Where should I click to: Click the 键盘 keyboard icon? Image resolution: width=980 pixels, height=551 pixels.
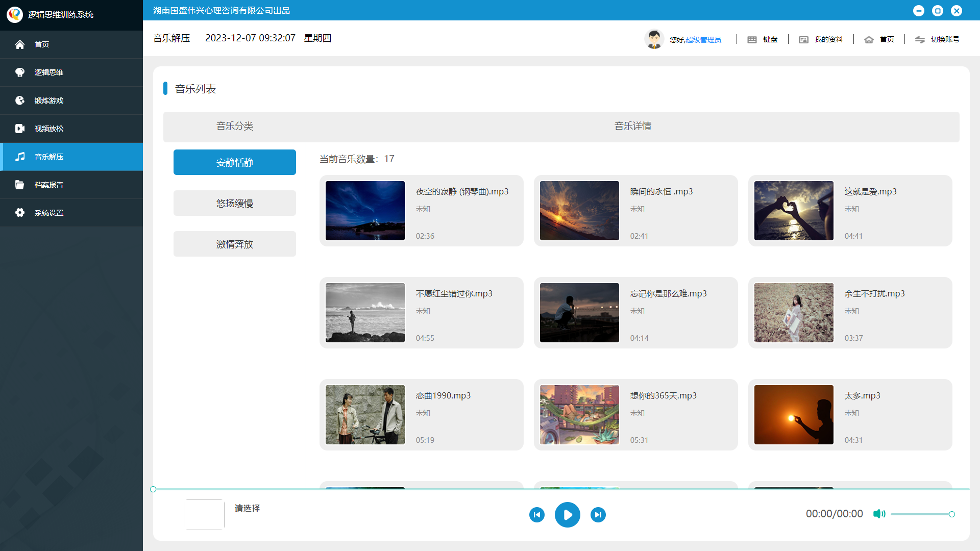pyautogui.click(x=752, y=39)
